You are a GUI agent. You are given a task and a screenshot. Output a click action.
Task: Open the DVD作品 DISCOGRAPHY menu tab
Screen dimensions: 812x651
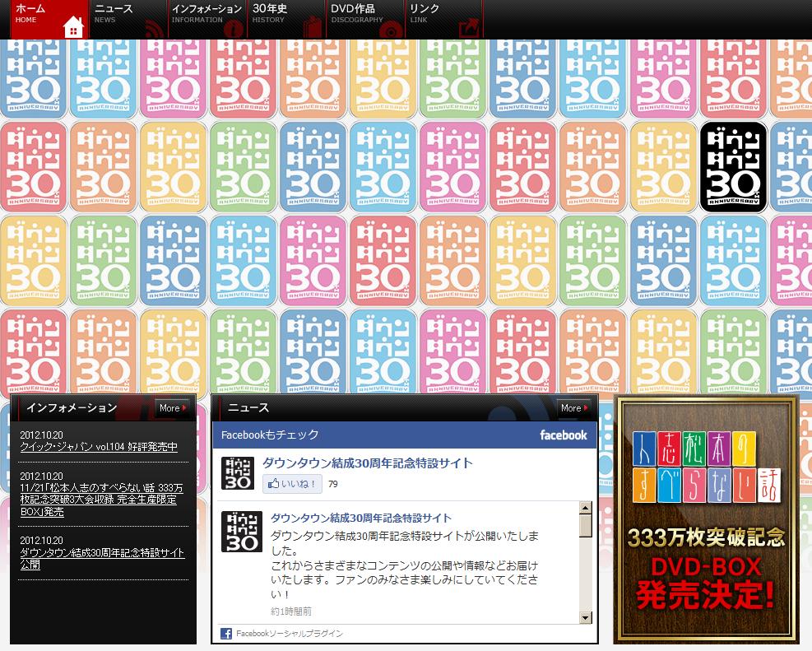[x=365, y=19]
